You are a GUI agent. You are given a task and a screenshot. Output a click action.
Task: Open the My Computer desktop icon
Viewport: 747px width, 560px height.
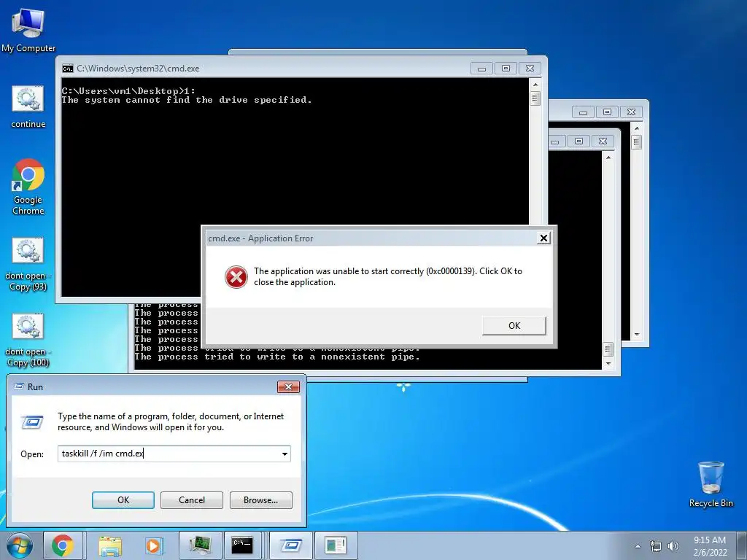pyautogui.click(x=28, y=29)
